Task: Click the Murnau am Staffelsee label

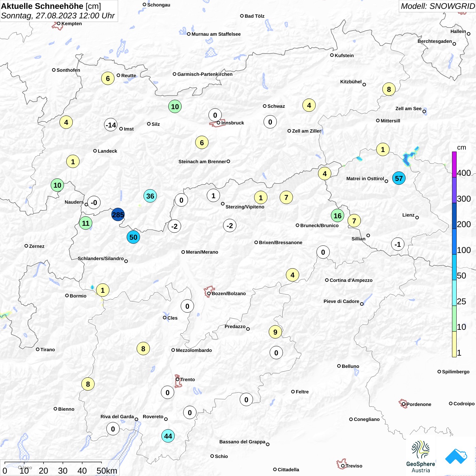Action: 216,34
